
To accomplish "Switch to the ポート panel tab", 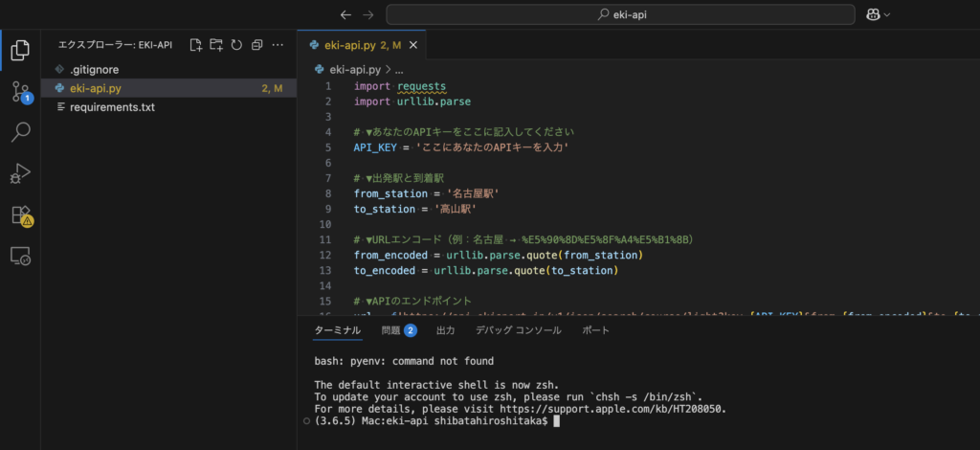I will coord(595,330).
